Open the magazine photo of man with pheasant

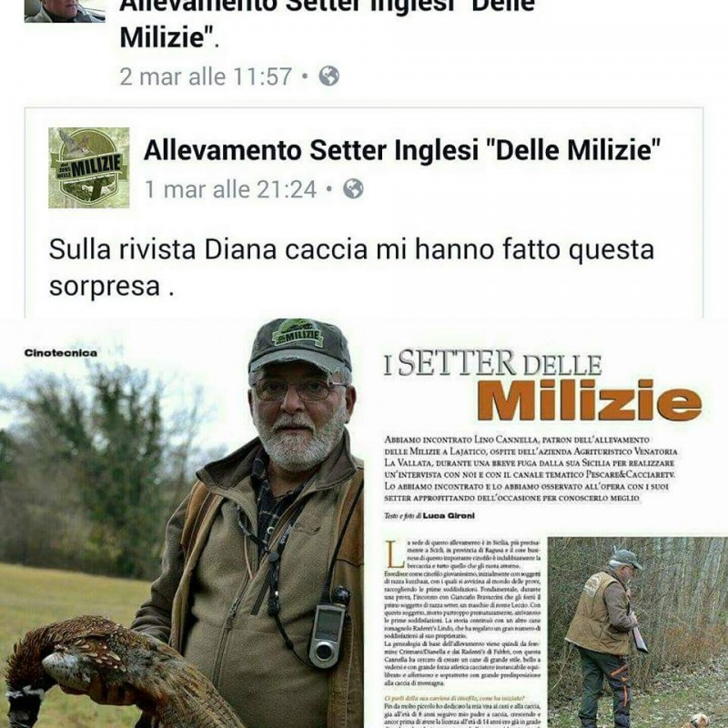click(x=182, y=523)
